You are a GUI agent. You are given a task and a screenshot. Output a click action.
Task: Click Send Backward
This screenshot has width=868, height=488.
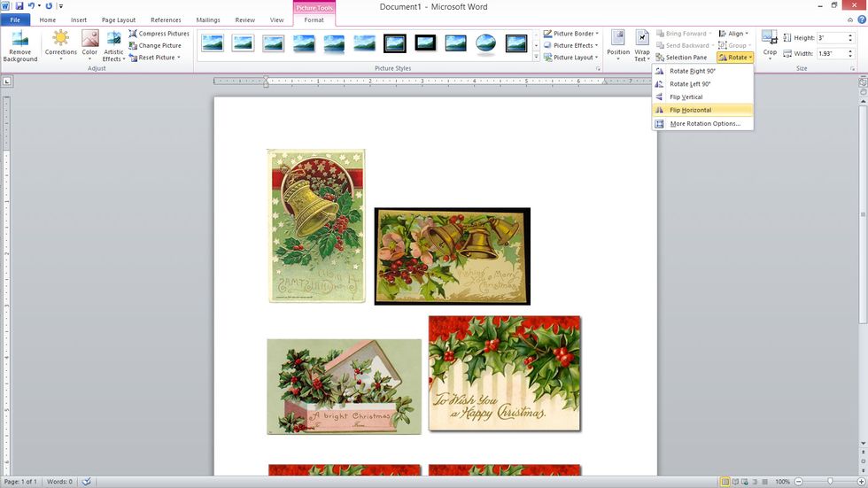tap(685, 45)
